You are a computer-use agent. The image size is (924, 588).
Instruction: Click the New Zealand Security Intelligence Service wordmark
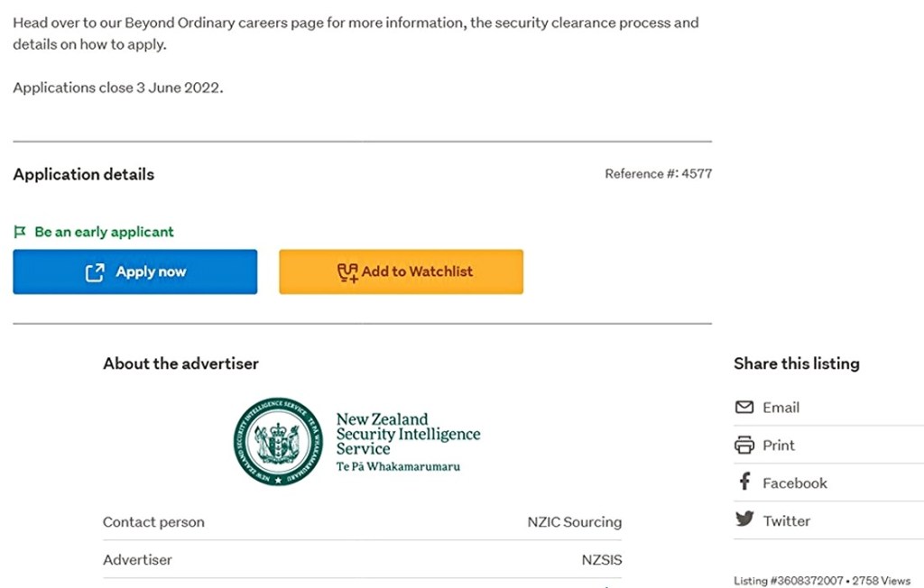[408, 441]
